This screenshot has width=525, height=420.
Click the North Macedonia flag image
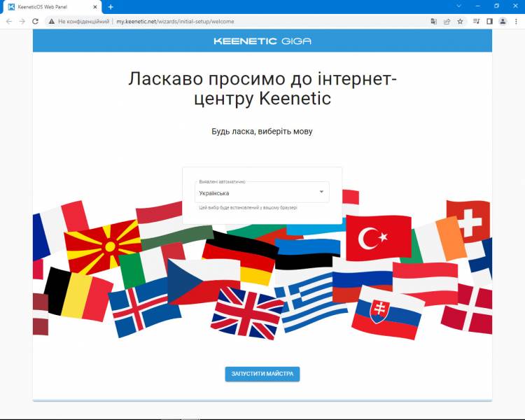[x=102, y=246]
